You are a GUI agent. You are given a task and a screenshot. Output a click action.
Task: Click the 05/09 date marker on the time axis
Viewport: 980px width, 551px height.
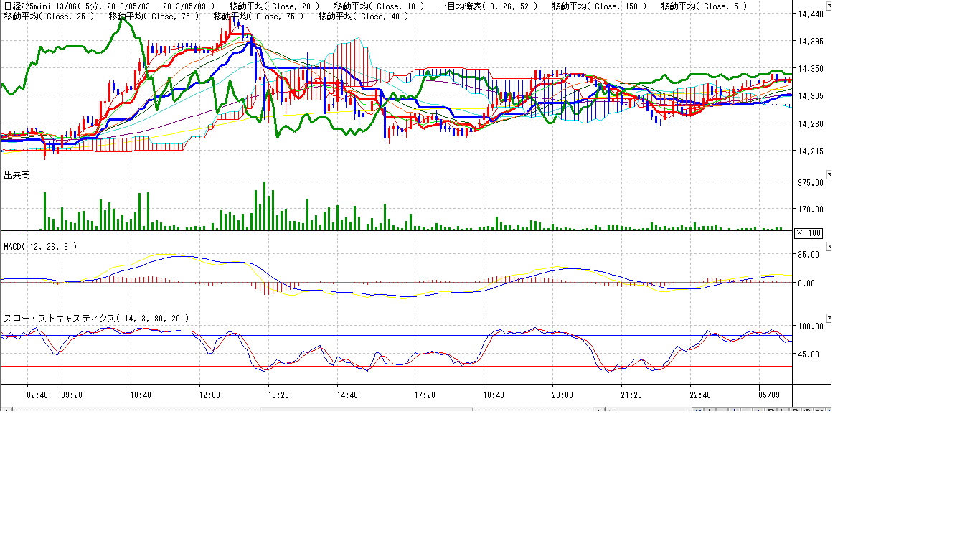769,395
